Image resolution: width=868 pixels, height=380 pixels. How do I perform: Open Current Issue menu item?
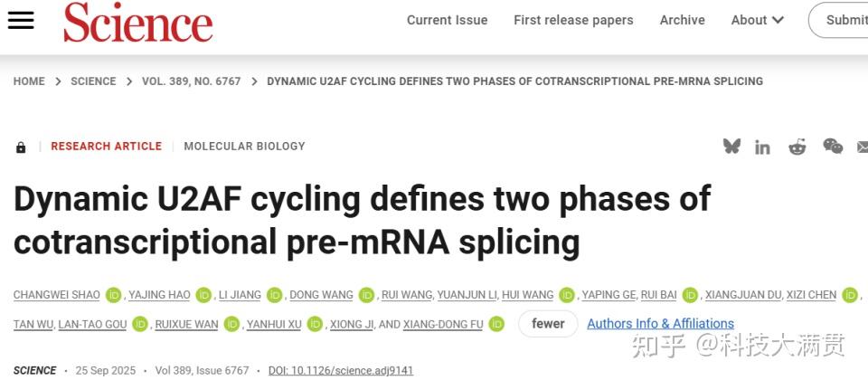[447, 20]
